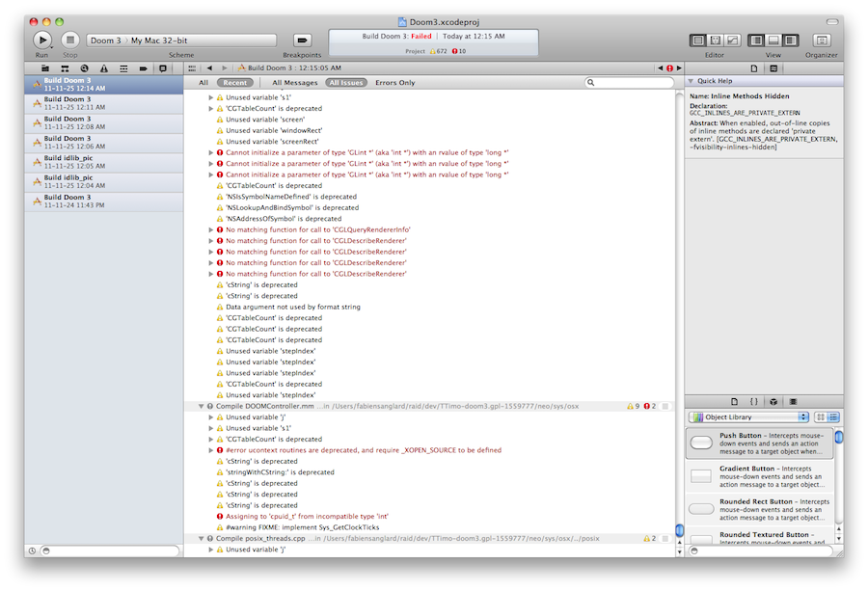Toggle the Breakpoints button
Screen dimensions: 868x591
pyautogui.click(x=302, y=40)
